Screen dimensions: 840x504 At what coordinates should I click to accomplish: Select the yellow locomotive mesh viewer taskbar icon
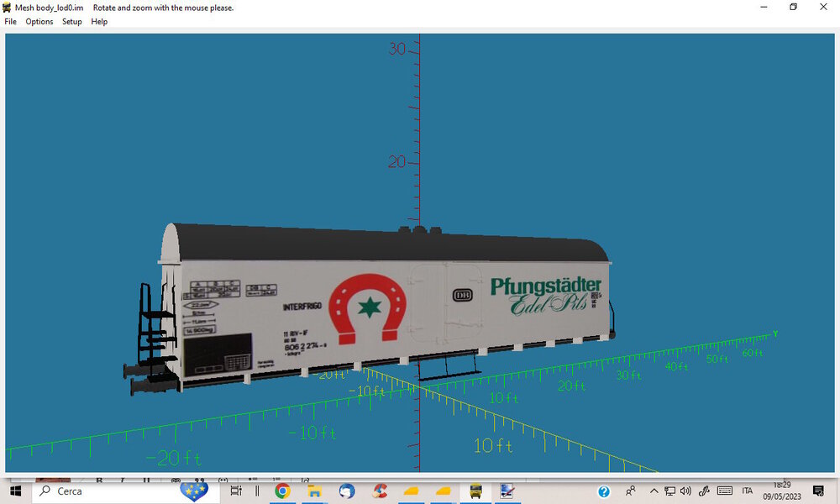[475, 491]
